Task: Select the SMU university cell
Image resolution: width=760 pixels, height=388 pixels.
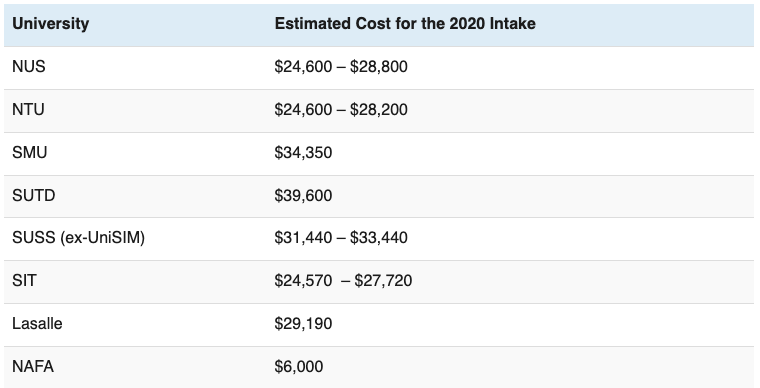Action: [30, 153]
